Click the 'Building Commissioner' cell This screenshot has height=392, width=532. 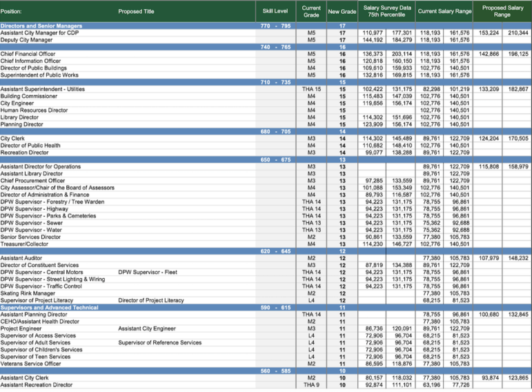click(x=29, y=97)
